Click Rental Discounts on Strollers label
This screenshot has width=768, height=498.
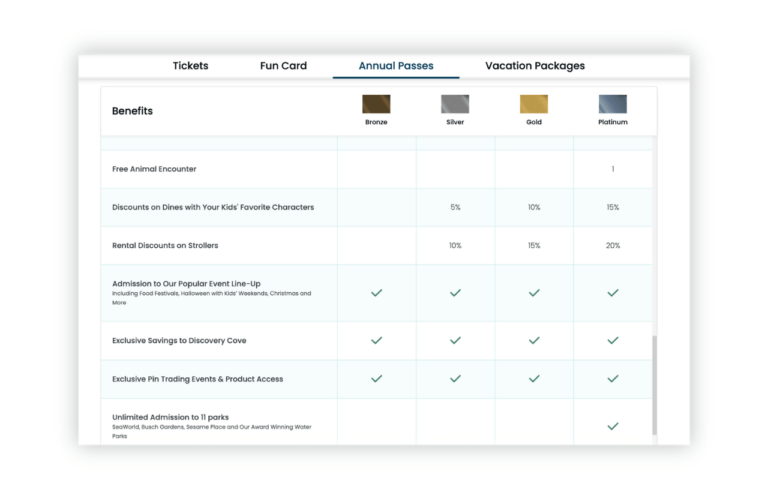point(165,245)
